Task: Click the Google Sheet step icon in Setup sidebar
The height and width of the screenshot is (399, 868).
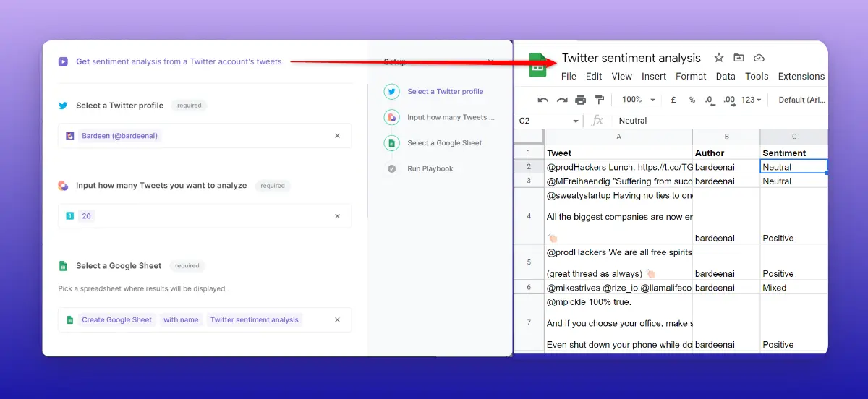Action: coord(391,143)
